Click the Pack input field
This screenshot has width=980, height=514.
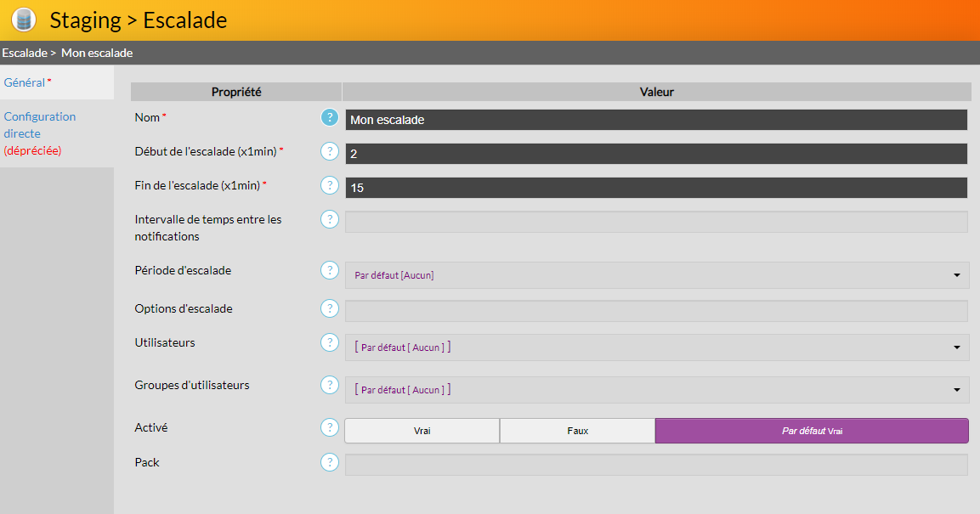pos(655,465)
